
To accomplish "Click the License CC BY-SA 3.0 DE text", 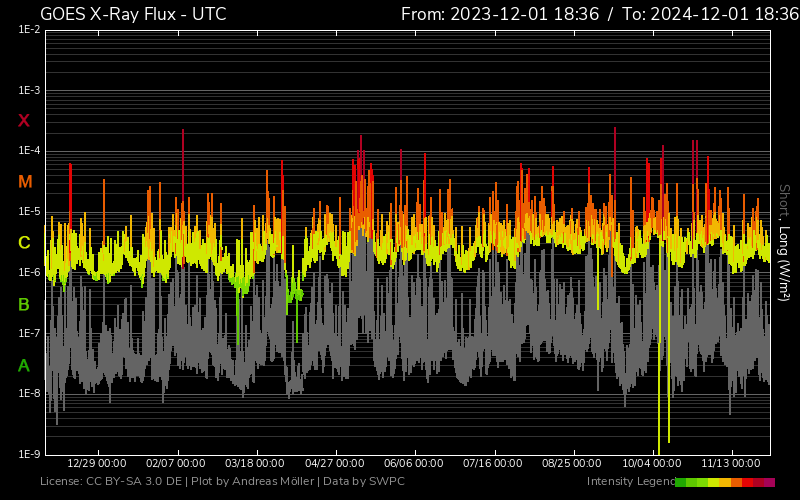I will 111,482.
